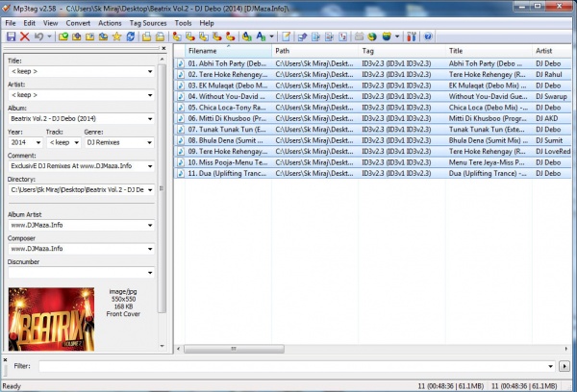Sort by the Artist column header
Image resolution: width=577 pixels, height=392 pixels.
pyautogui.click(x=552, y=51)
